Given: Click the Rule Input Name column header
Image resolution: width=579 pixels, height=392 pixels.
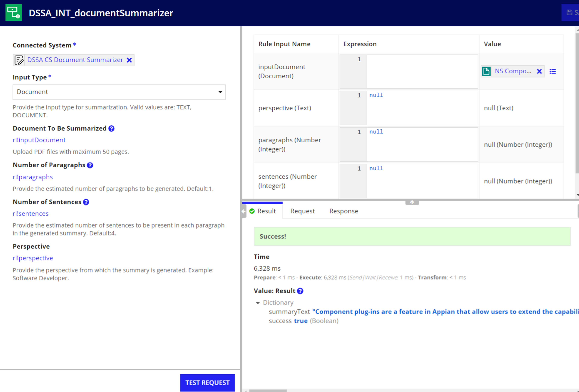Looking at the screenshot, I should [x=284, y=44].
